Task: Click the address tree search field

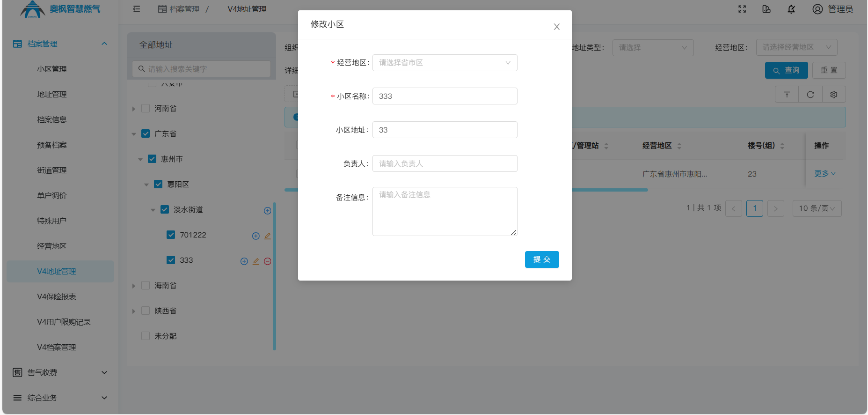Action: coord(202,69)
